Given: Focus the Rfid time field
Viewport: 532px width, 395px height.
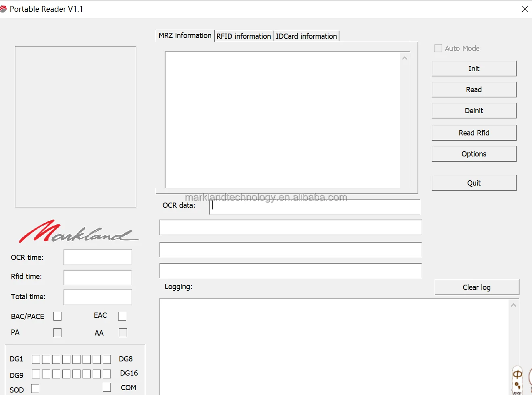Looking at the screenshot, I should tap(98, 277).
